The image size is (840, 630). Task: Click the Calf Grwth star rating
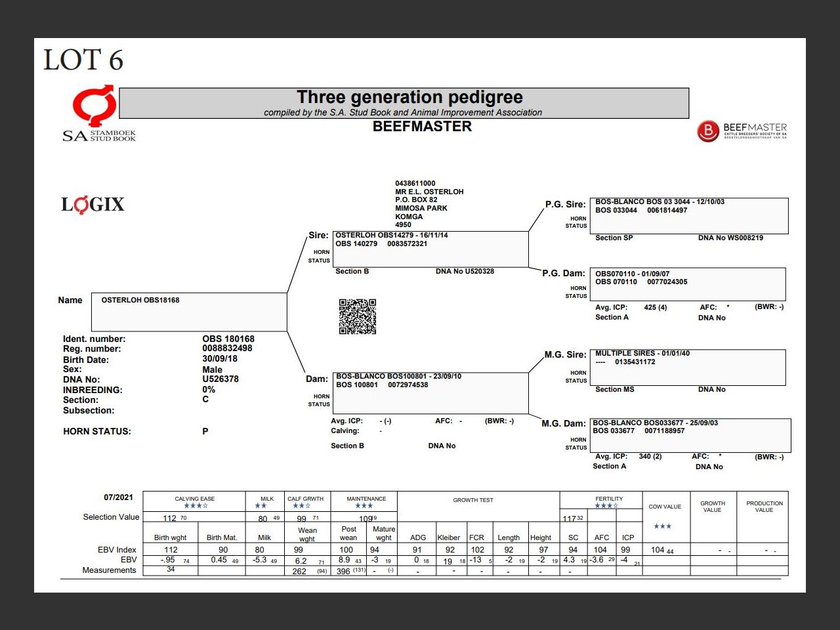click(x=301, y=506)
